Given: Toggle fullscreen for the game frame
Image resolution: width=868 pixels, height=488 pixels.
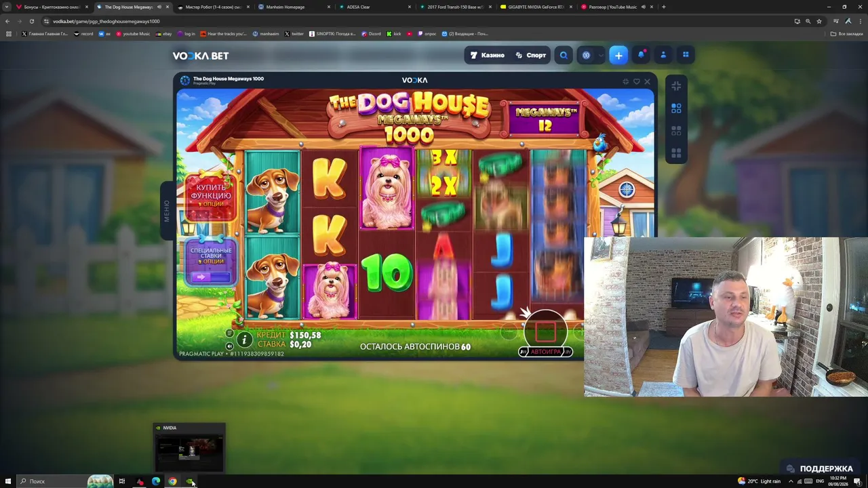Looking at the screenshot, I should tap(625, 81).
